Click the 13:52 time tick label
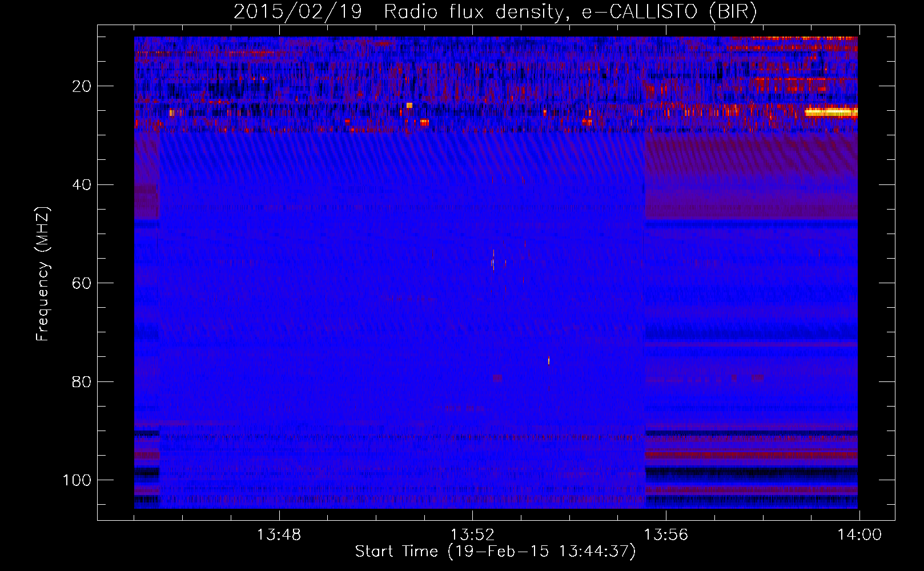924x571 pixels. (472, 535)
